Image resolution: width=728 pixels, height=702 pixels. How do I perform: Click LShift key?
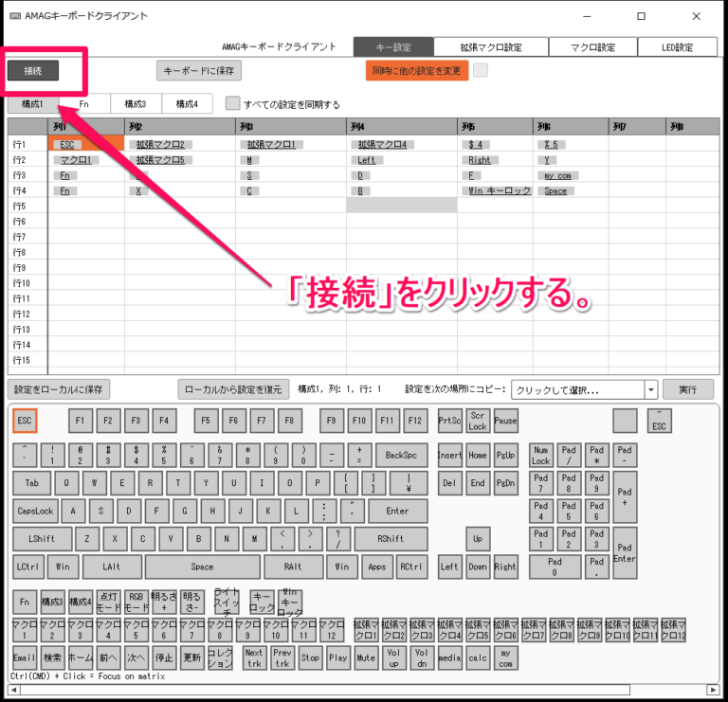[x=43, y=539]
